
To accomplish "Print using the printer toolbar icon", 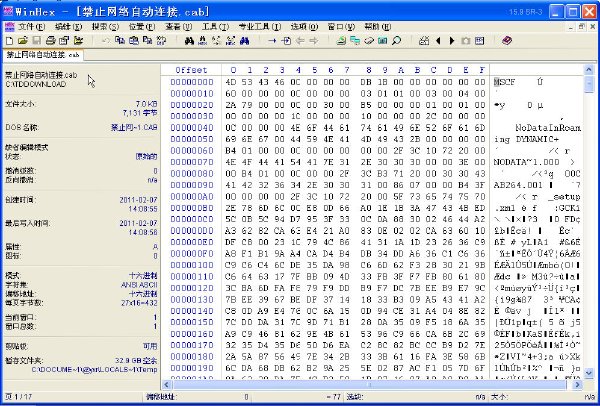I will pos(51,41).
